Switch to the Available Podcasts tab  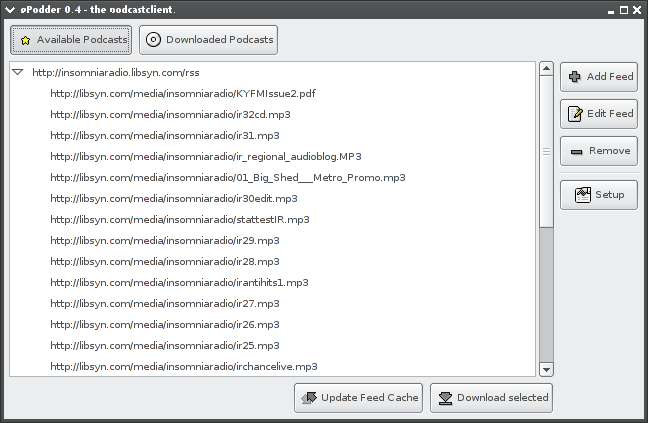tap(71, 40)
